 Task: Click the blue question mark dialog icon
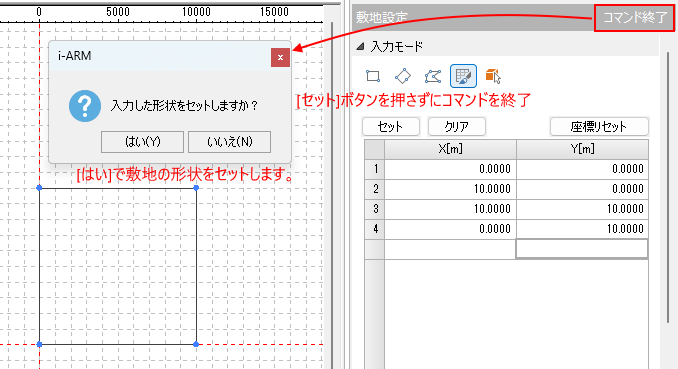pos(85,106)
